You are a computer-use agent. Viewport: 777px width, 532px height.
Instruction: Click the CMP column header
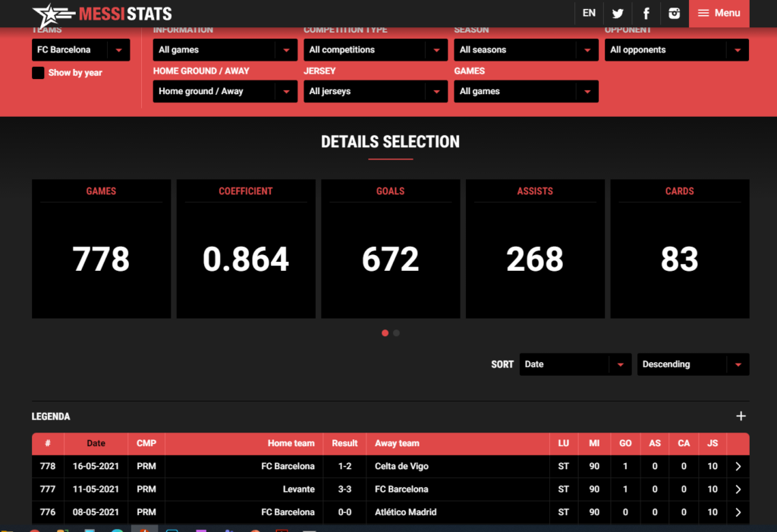click(x=146, y=444)
